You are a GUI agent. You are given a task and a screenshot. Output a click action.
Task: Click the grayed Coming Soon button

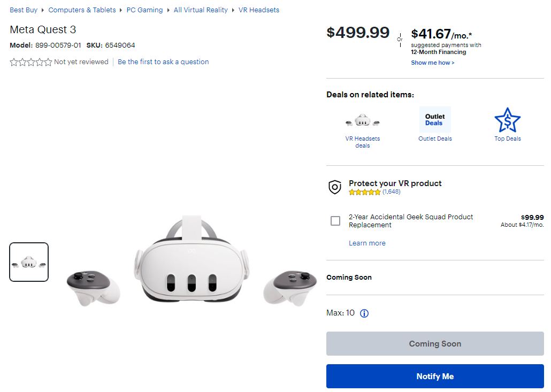pos(435,344)
